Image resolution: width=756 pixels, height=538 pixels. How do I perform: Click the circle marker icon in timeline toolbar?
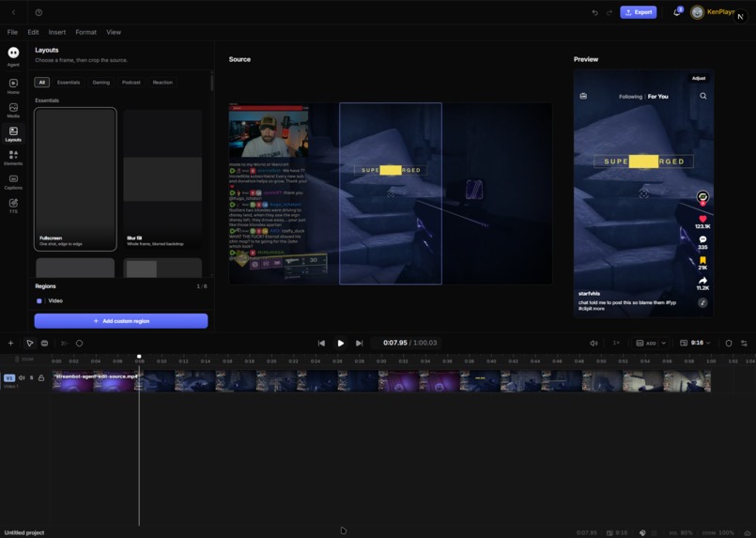(80, 344)
